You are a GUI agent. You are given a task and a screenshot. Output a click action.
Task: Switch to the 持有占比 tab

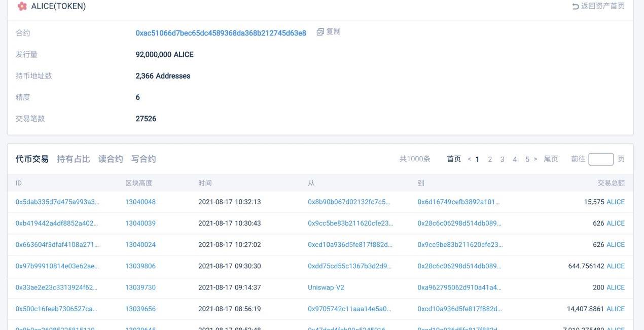pyautogui.click(x=73, y=159)
